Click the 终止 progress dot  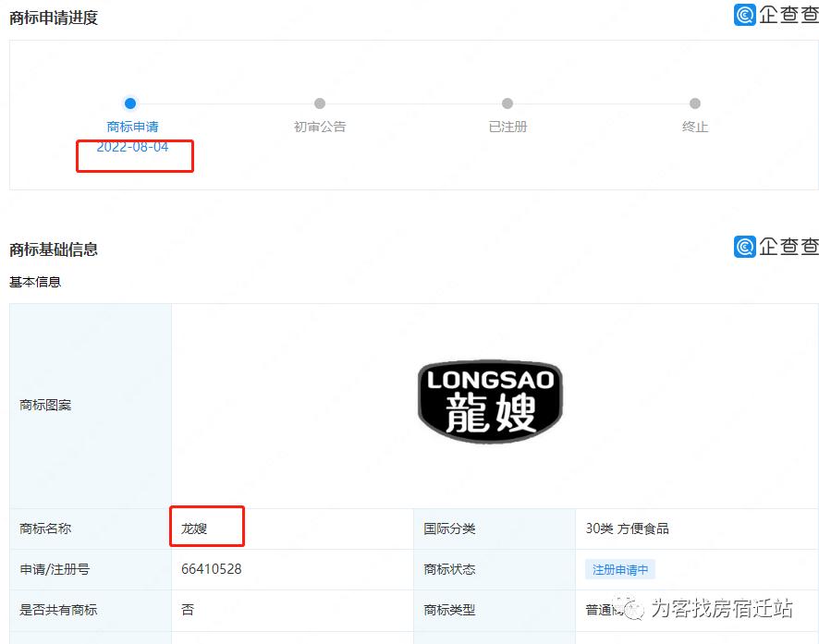pos(695,103)
